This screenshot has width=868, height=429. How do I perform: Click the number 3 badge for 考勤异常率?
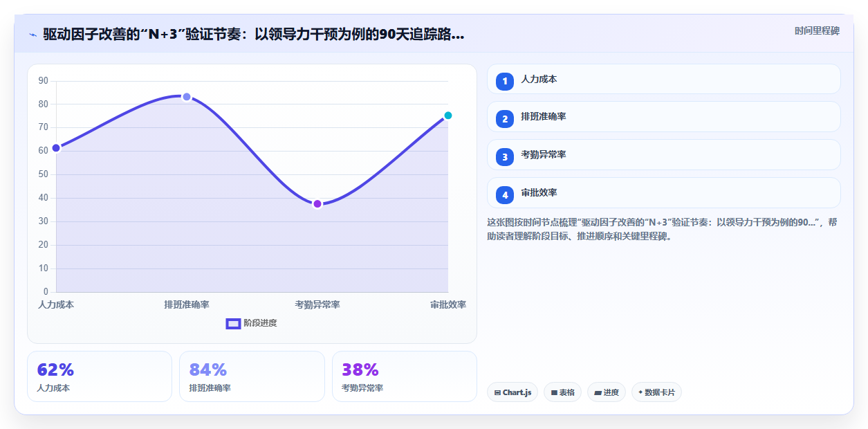[505, 157]
